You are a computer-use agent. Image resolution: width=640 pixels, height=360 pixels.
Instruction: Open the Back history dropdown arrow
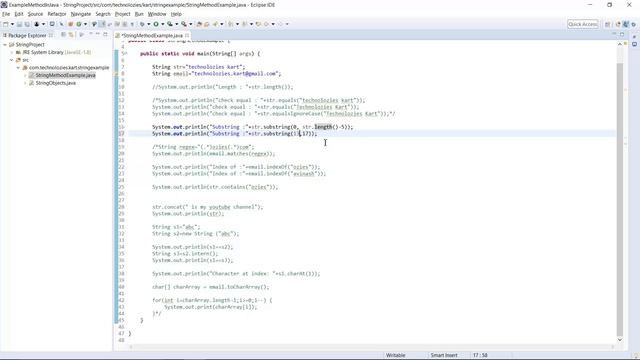[273, 24]
